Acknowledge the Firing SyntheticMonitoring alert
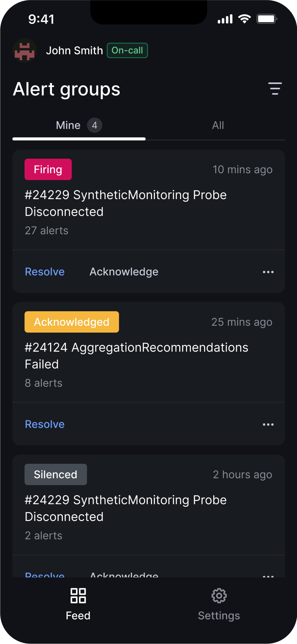The height and width of the screenshot is (644, 297). click(124, 272)
